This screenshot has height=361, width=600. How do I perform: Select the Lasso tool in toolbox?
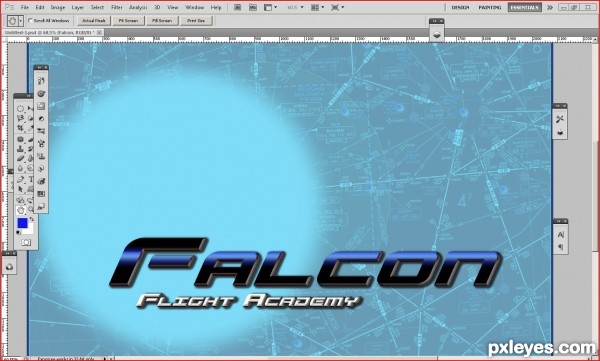pyautogui.click(x=20, y=118)
